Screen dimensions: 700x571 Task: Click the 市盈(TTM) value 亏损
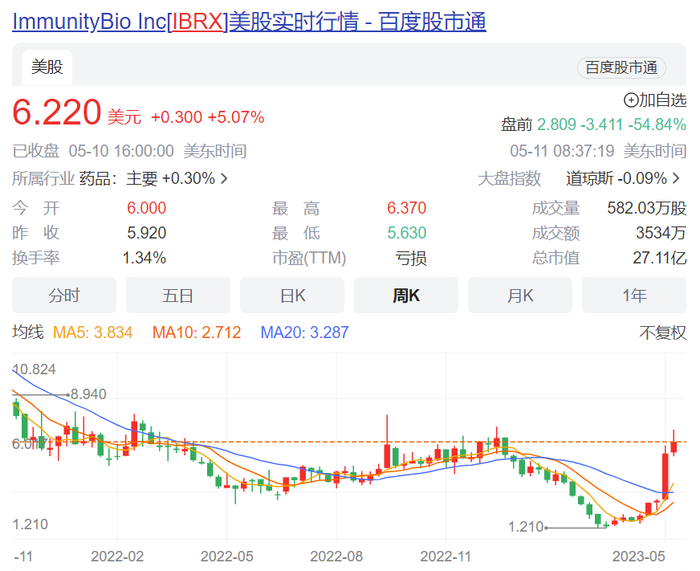[x=411, y=258]
